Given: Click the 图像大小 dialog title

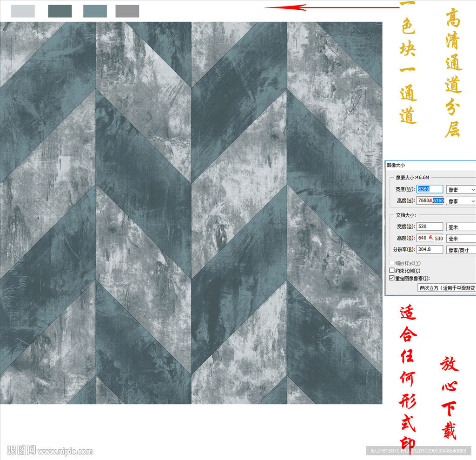Looking at the screenshot, I should pos(396,165).
